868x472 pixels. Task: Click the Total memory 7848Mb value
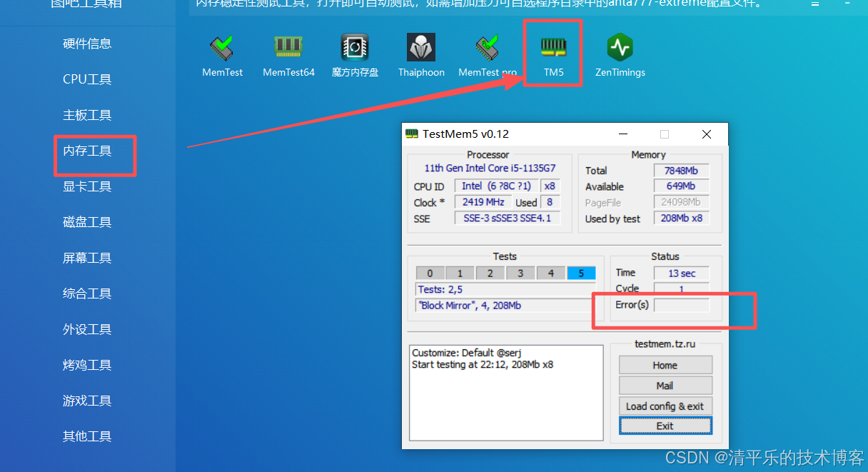pyautogui.click(x=682, y=170)
